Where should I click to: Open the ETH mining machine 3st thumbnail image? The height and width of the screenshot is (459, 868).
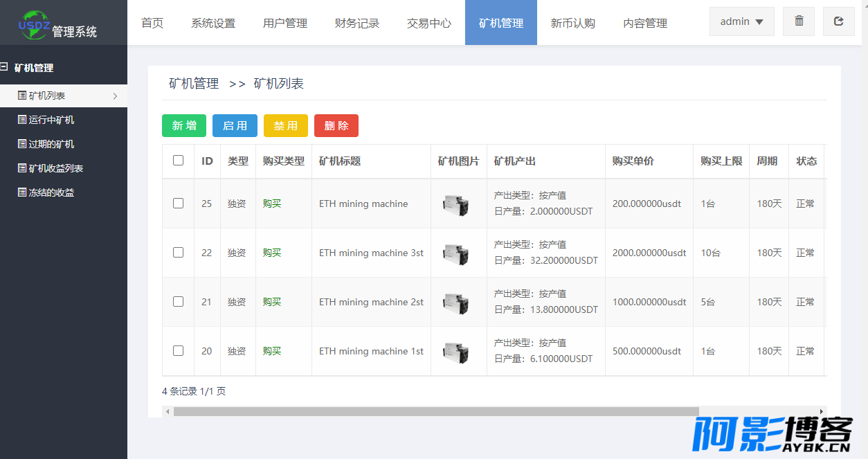[455, 253]
